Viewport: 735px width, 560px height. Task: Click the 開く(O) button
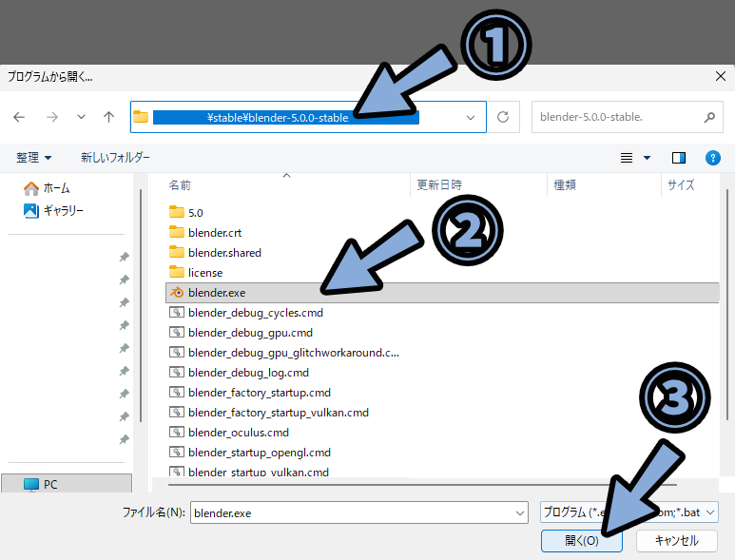click(x=581, y=540)
